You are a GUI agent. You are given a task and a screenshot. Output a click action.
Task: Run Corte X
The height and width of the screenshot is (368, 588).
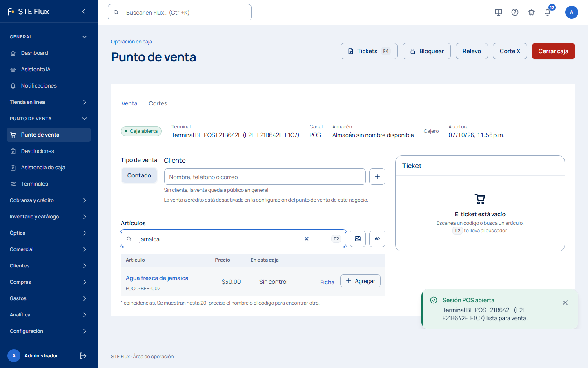(510, 51)
